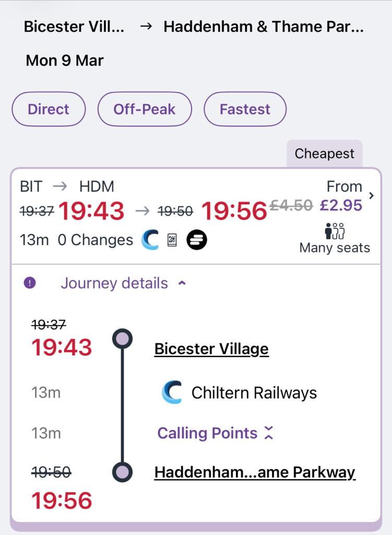The height and width of the screenshot is (535, 392).
Task: Select the £2.95 discounted fare
Action: click(341, 205)
